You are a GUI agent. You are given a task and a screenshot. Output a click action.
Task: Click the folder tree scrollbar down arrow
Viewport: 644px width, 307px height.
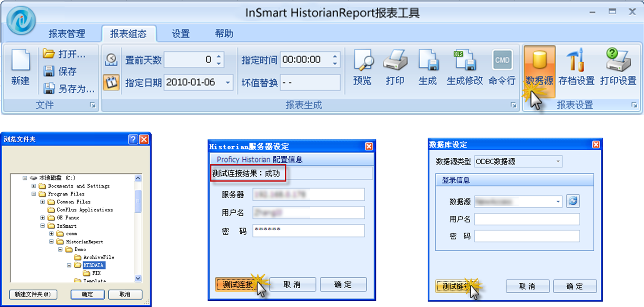click(138, 278)
